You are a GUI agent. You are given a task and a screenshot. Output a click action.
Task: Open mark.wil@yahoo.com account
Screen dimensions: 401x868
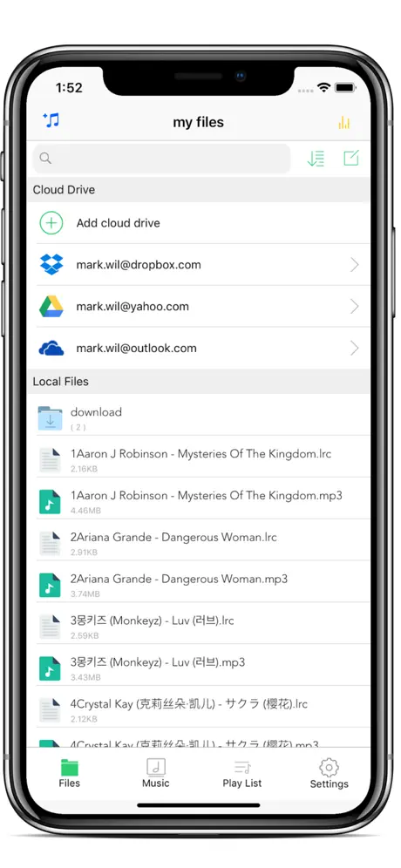coord(133,307)
